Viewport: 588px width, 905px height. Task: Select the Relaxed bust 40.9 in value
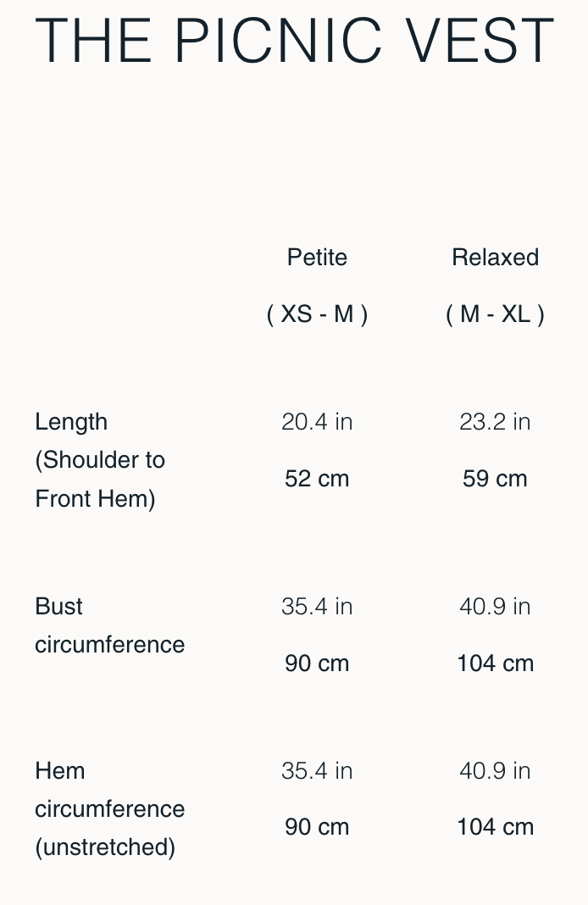pos(495,607)
